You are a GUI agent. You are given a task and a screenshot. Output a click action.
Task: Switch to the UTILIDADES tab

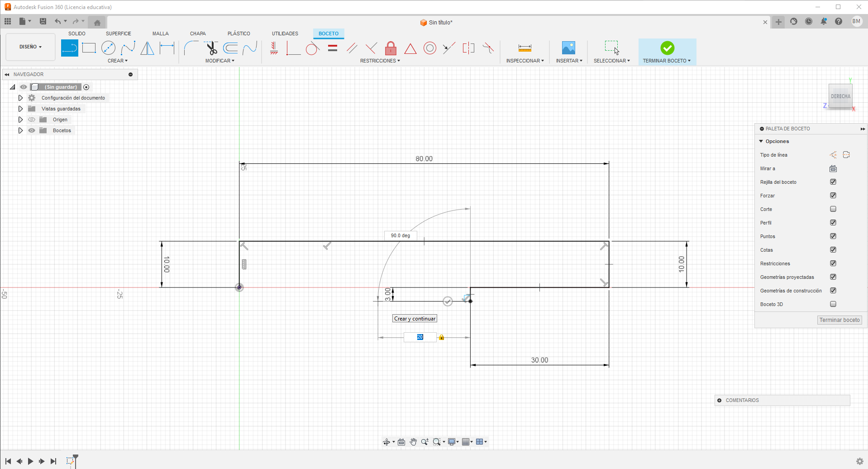[285, 33]
